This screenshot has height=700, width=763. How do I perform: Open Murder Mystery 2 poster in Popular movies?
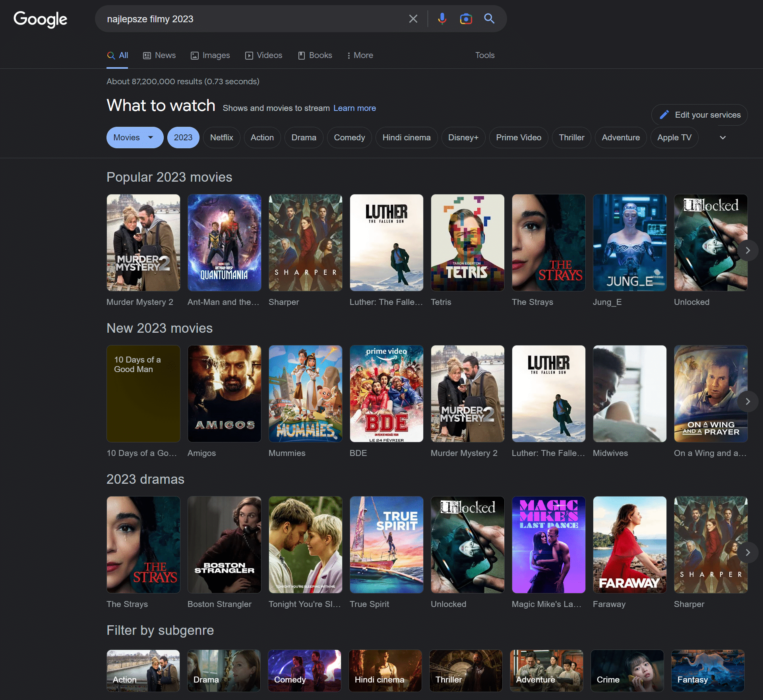(143, 242)
